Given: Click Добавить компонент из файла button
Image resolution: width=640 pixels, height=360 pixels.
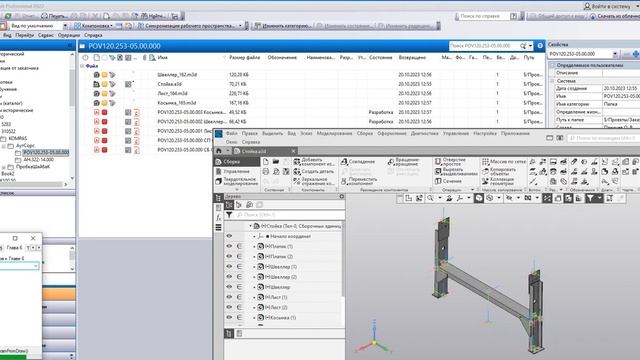Looking at the screenshot, I should point(314,162).
